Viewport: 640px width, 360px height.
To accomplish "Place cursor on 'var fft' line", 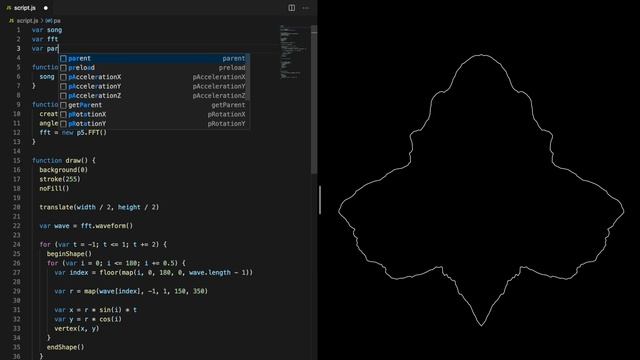I will point(45,39).
